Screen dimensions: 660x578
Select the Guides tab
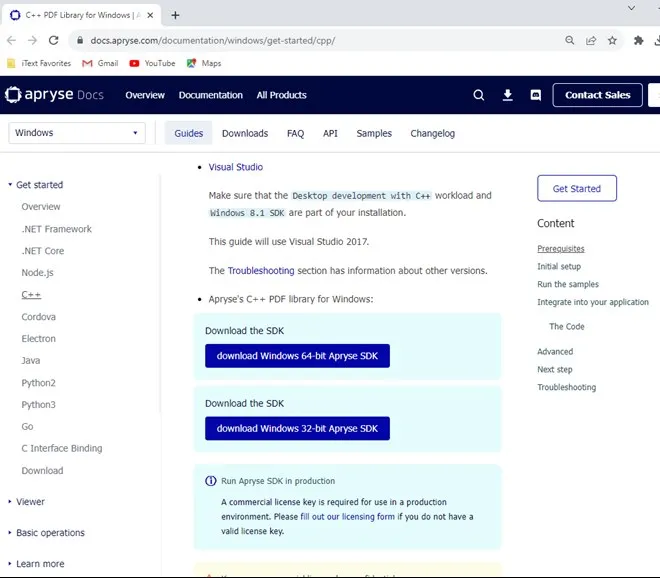click(189, 133)
